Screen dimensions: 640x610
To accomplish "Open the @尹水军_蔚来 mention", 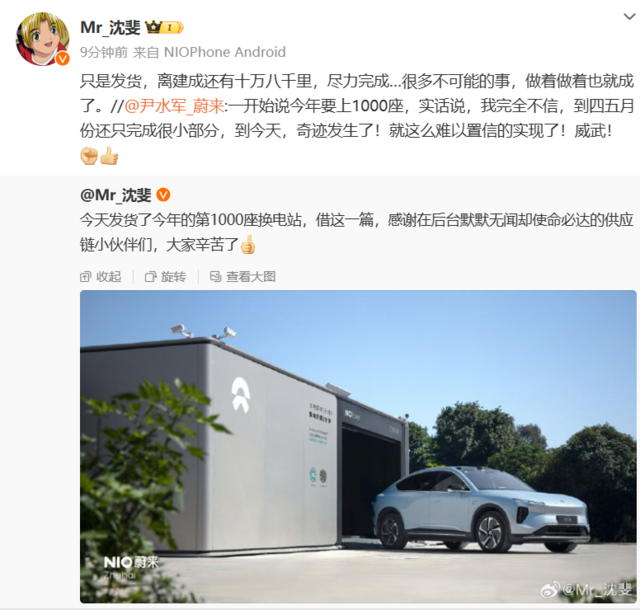I will point(174,106).
